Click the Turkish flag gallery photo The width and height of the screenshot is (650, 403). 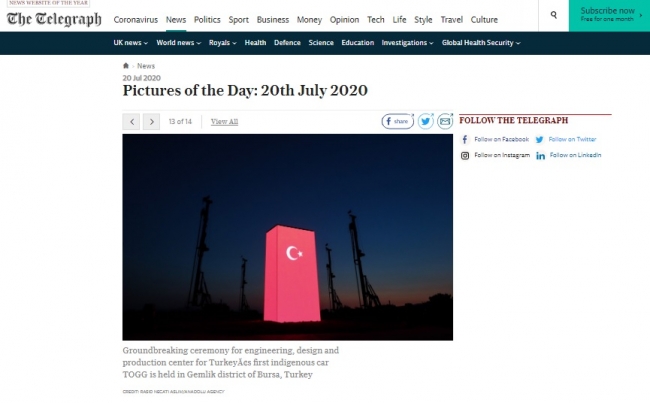click(287, 237)
